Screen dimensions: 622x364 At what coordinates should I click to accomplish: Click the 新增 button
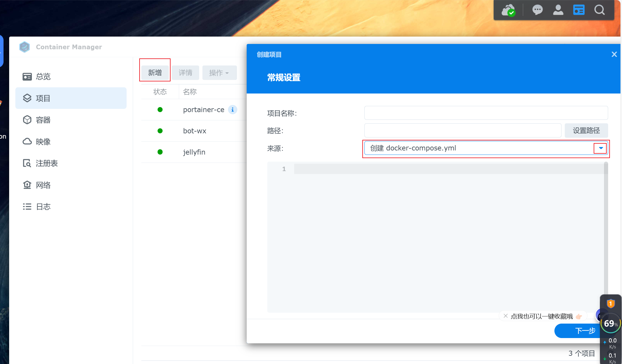coord(155,73)
